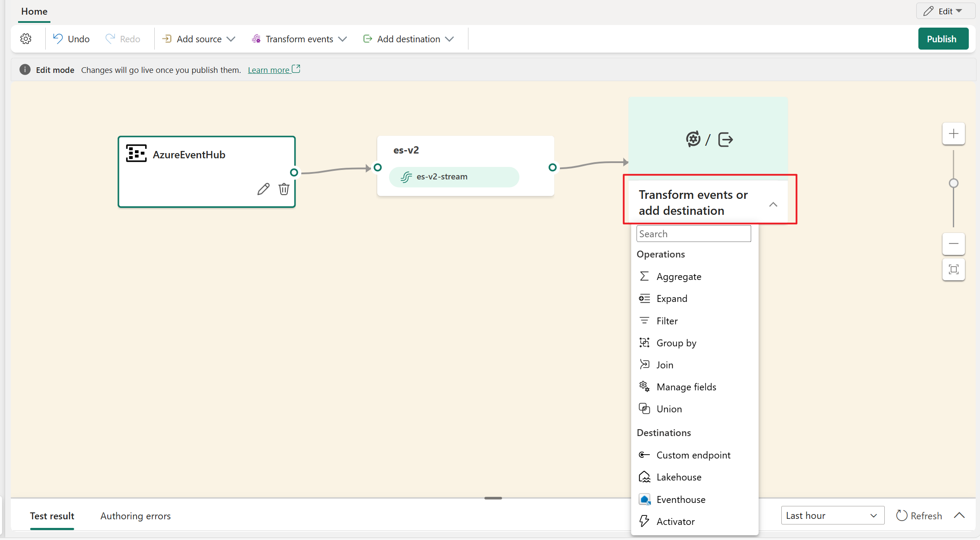The image size is (980, 540).
Task: Select the Expand operation icon
Action: [644, 298]
